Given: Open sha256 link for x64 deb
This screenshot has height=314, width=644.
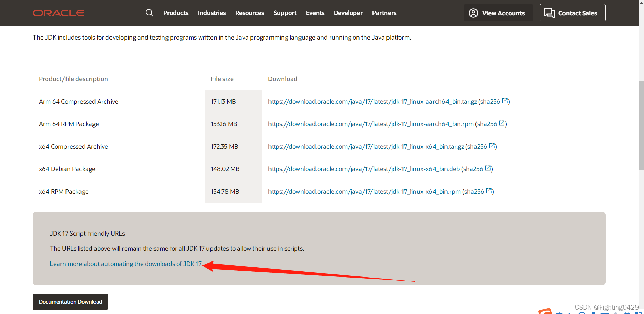Looking at the screenshot, I should click(x=473, y=169).
